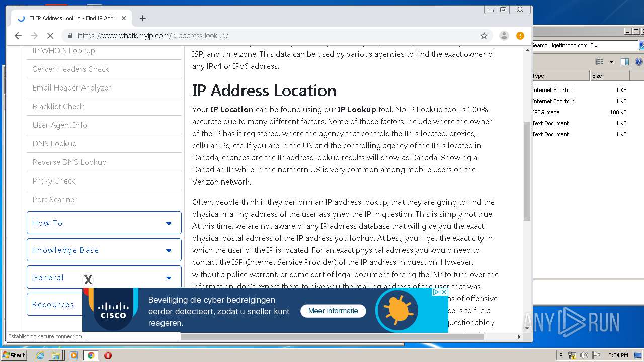Click the Explorer search box
The height and width of the screenshot is (362, 644).
[x=585, y=45]
